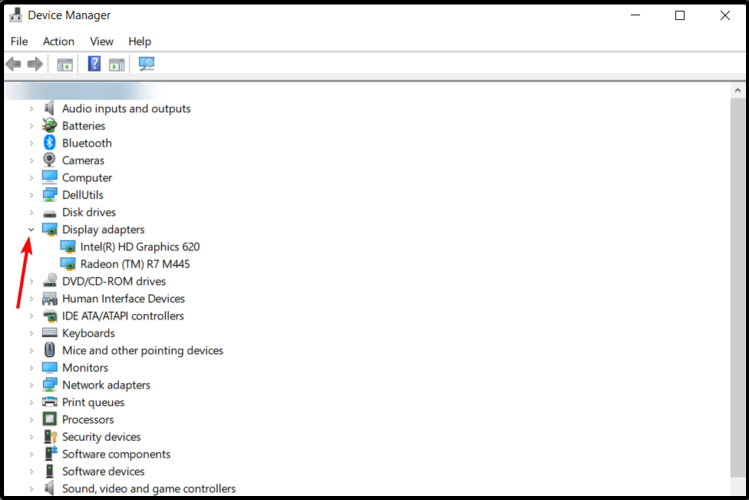
Task: Click the IDE ATA/ATAPI controllers icon
Action: tap(50, 316)
